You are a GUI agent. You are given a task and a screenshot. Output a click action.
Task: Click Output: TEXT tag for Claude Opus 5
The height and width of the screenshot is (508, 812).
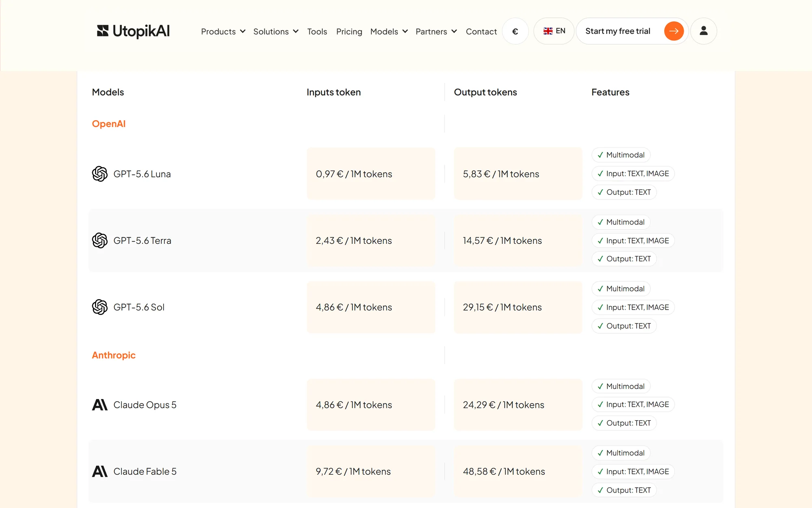tap(624, 423)
